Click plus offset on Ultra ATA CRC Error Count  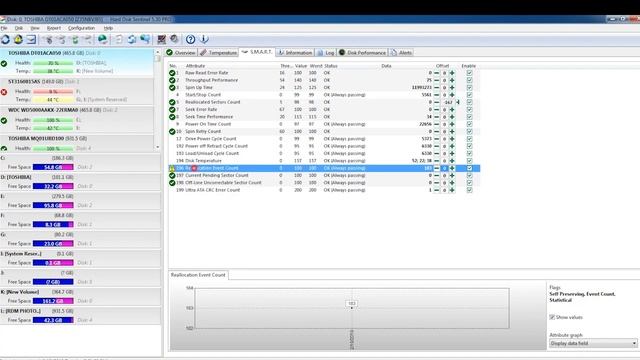pyautogui.click(x=452, y=190)
